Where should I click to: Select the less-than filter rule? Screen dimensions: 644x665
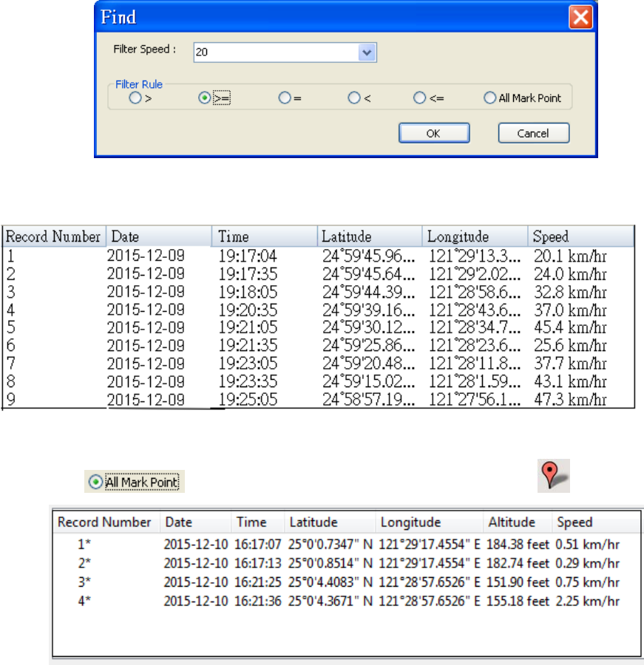(x=359, y=98)
